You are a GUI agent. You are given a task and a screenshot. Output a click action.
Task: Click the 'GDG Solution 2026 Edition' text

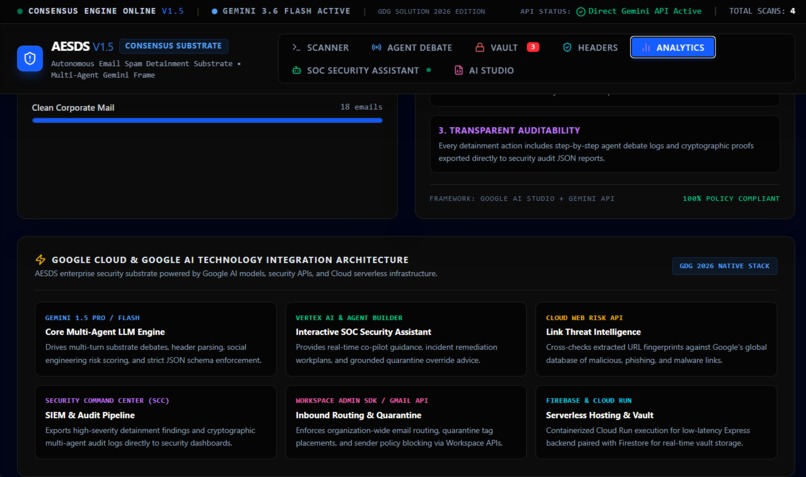(431, 11)
